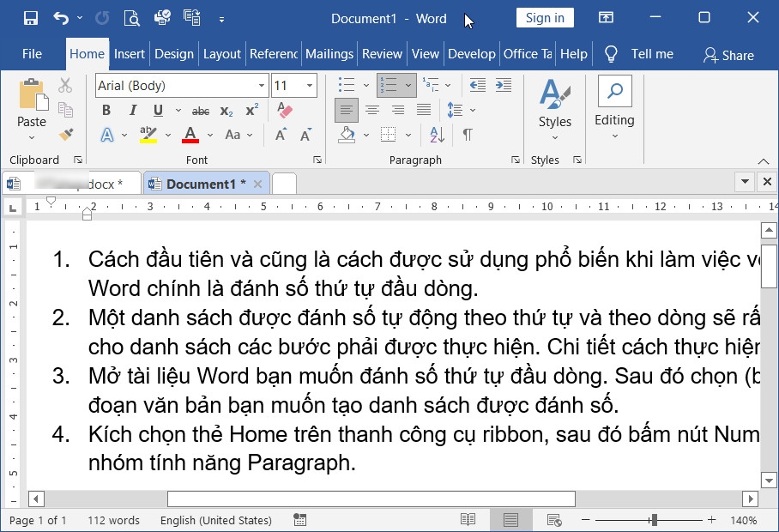Apply the yellow text highlight color
This screenshot has height=532, width=779.
click(148, 135)
